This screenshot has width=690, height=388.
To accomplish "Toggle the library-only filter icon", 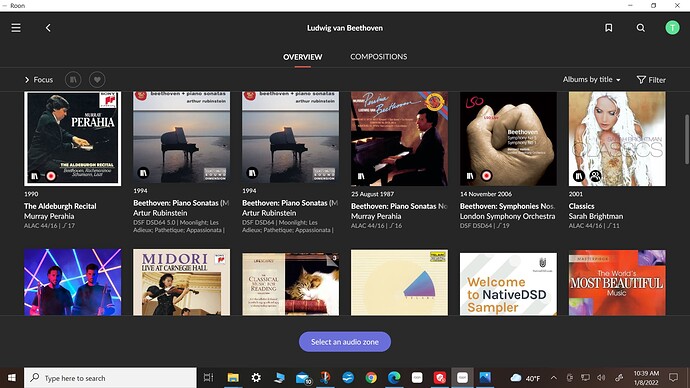I will point(73,80).
